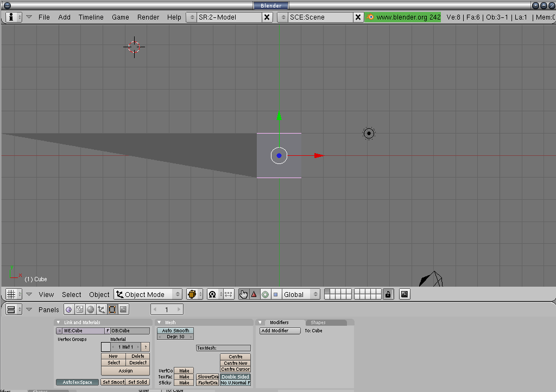
Task: Open the Render menu
Action: (x=148, y=17)
